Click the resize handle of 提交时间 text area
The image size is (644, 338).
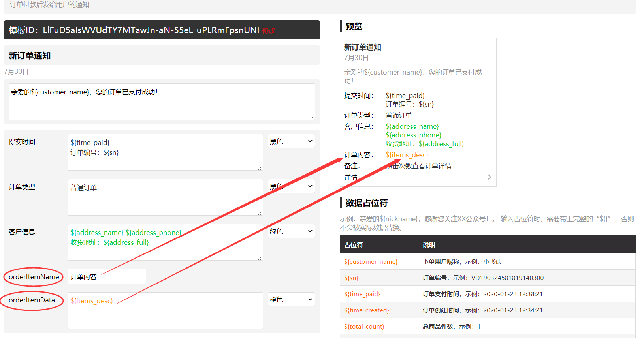(x=260, y=168)
